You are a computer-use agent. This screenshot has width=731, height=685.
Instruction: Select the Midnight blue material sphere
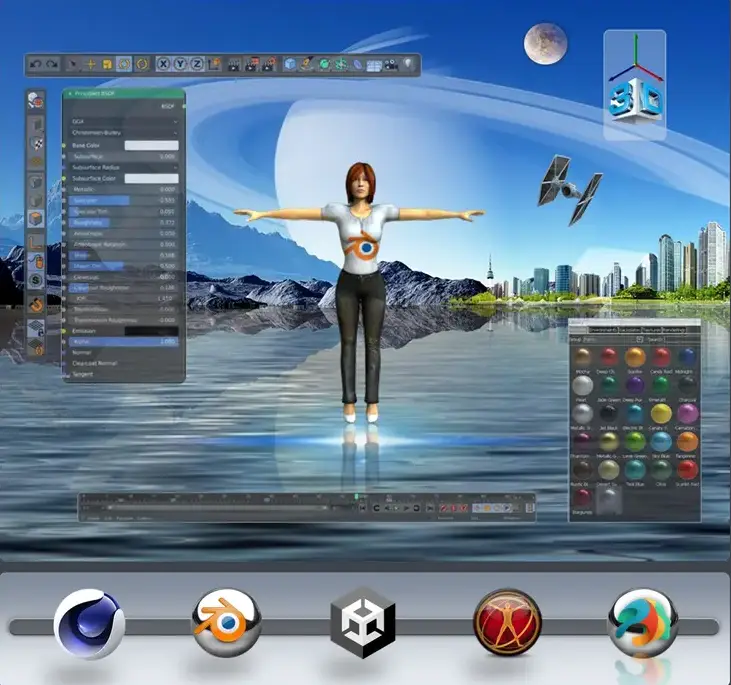pyautogui.click(x=686, y=357)
